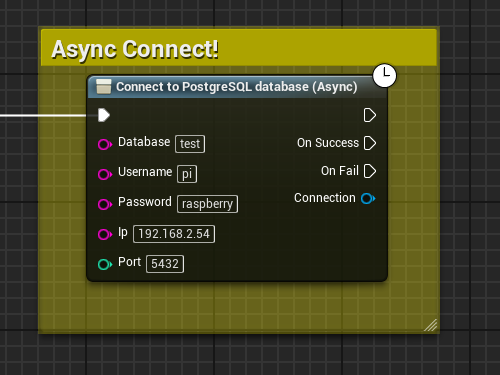Screen dimensions: 500x375
Task: Click the On Success execution pin
Action: click(x=370, y=143)
